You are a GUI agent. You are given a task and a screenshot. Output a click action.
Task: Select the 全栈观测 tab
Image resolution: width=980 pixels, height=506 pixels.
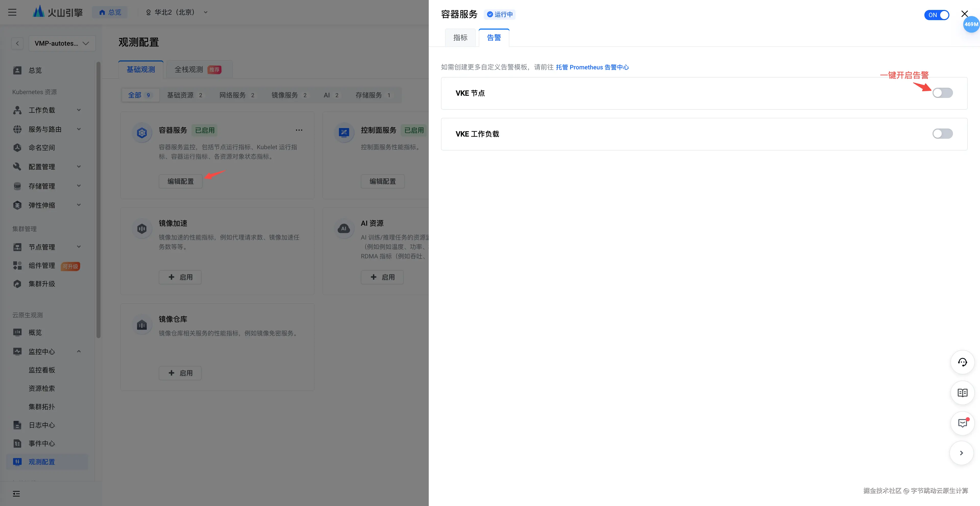click(x=189, y=70)
